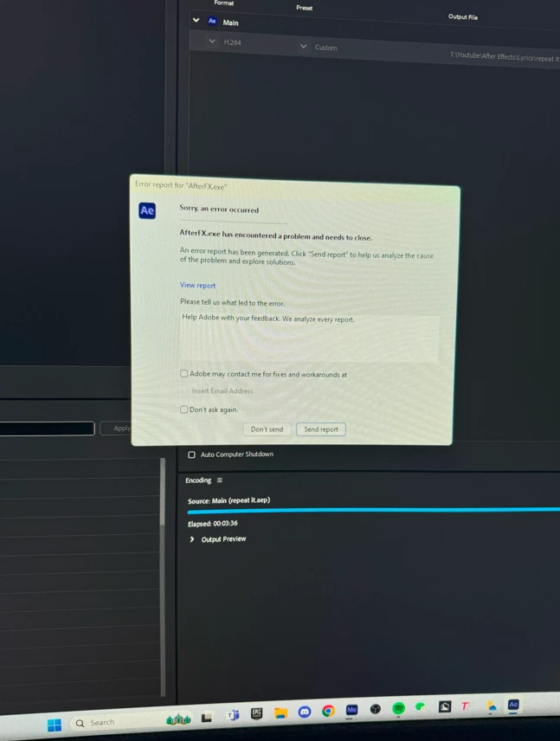
Task: Click the dark square gauge icon on the taskbar
Action: [445, 706]
